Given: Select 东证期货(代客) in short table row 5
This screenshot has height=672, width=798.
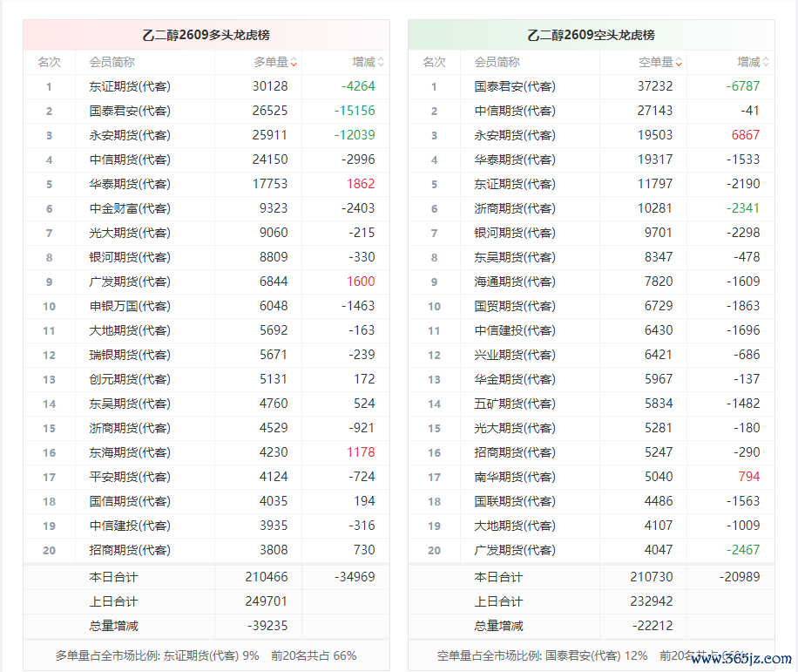Looking at the screenshot, I should pos(515,184).
